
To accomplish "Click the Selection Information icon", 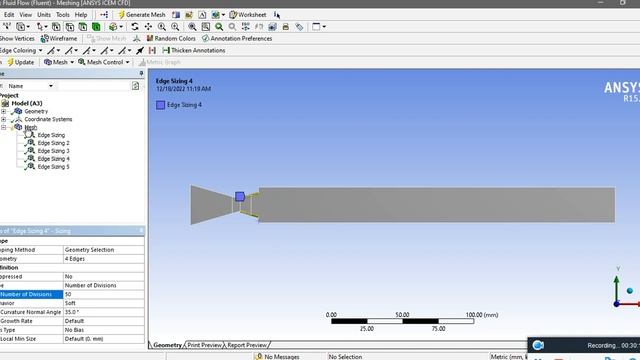I will click(x=277, y=15).
